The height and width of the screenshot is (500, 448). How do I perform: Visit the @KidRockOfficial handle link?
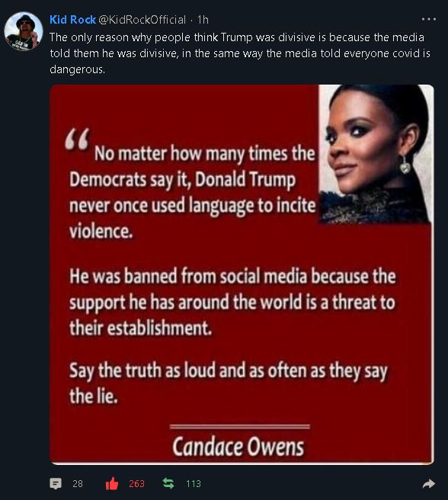[142, 20]
